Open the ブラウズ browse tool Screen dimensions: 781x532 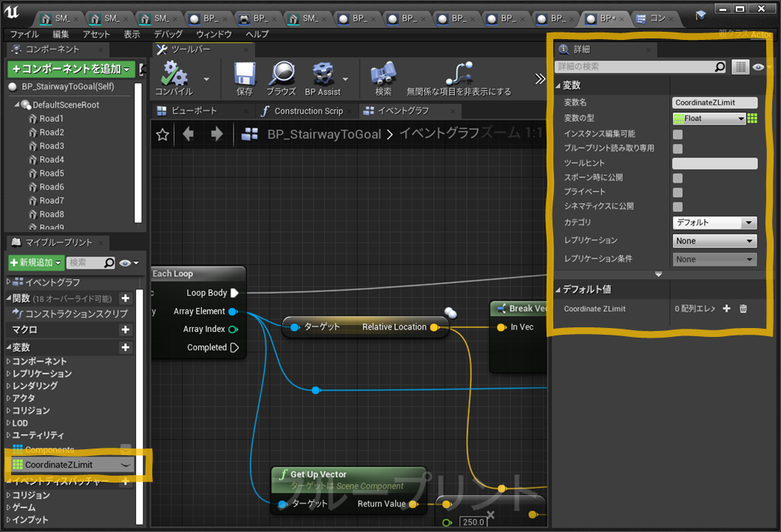tap(282, 78)
